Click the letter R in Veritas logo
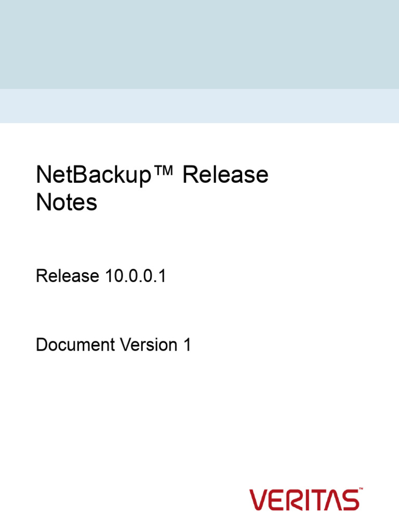 (295, 500)
